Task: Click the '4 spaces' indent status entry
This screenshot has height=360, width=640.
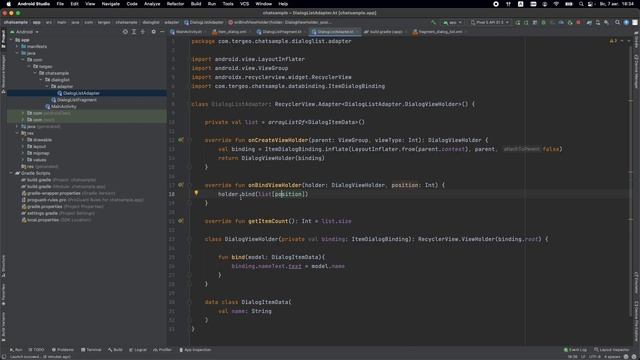Action: [612, 357]
